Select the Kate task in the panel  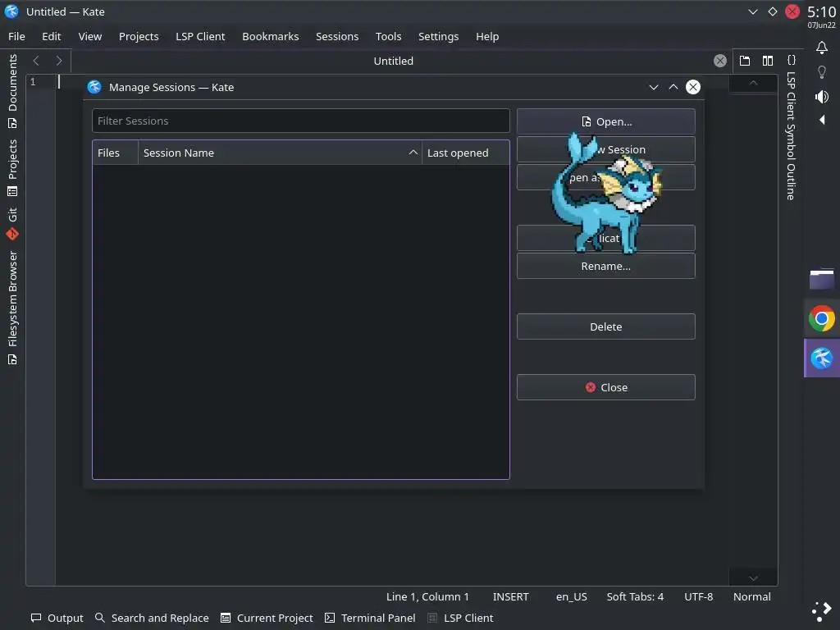tap(822, 358)
